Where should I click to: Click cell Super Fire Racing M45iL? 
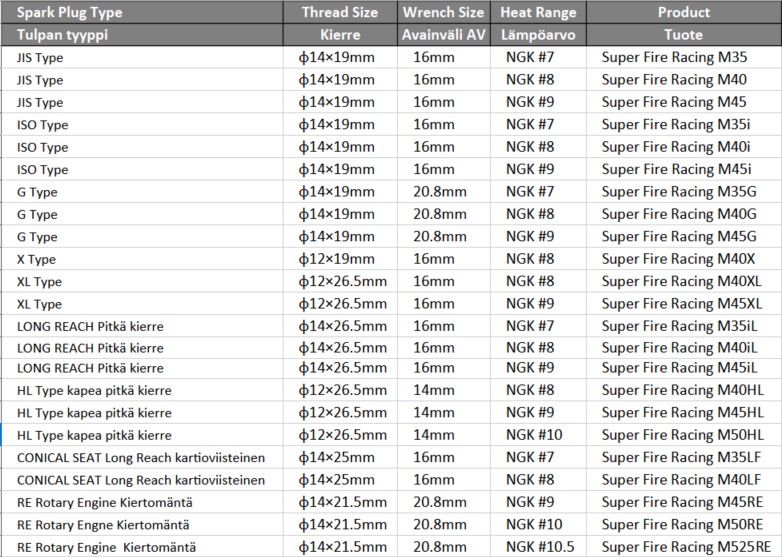pos(684,368)
